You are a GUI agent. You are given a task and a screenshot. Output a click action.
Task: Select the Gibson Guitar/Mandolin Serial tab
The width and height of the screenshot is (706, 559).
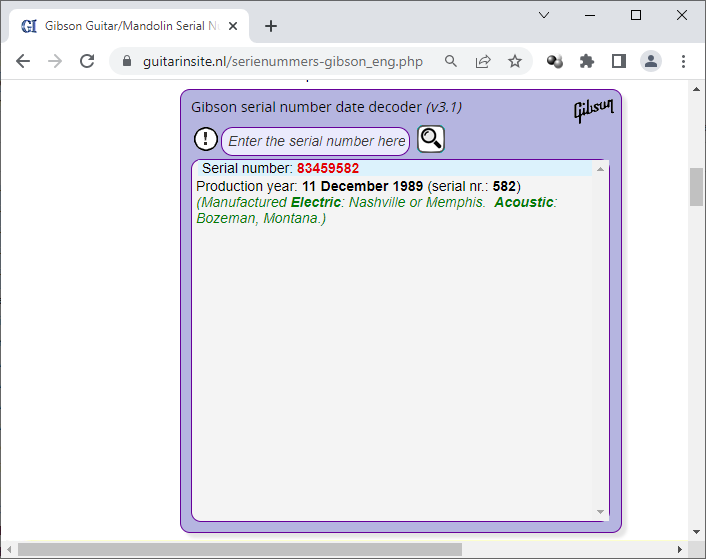click(129, 26)
